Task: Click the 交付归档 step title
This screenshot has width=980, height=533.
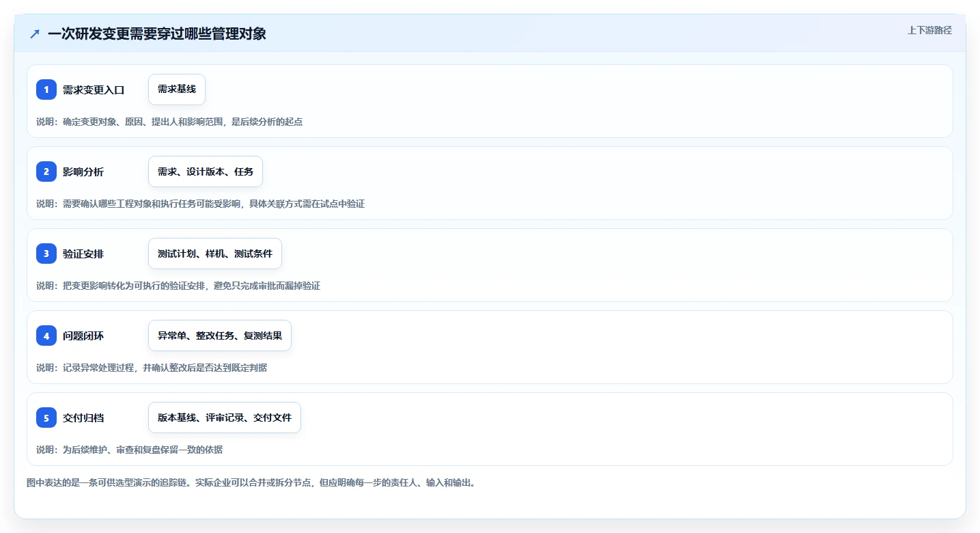Action: [83, 418]
